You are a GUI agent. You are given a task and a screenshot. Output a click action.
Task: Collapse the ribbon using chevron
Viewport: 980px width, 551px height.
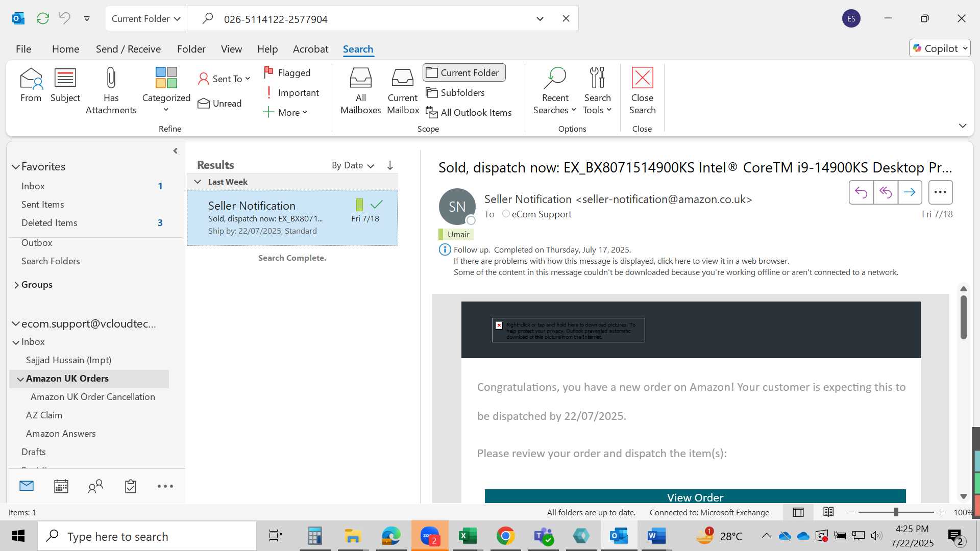[962, 126]
